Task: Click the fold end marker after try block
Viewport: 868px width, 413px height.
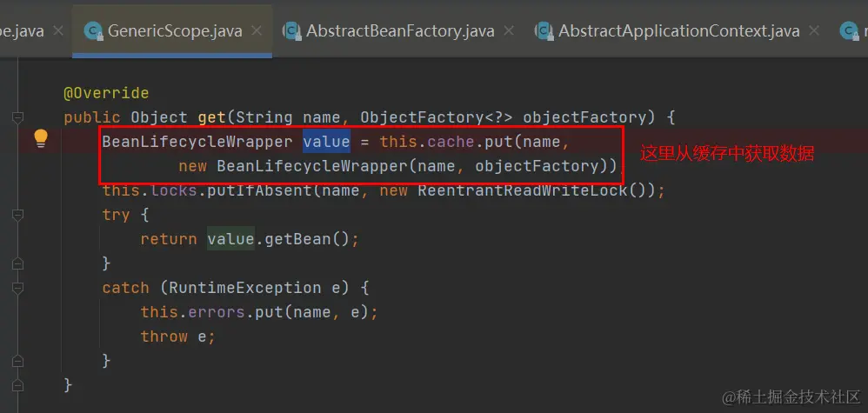Action: [17, 263]
